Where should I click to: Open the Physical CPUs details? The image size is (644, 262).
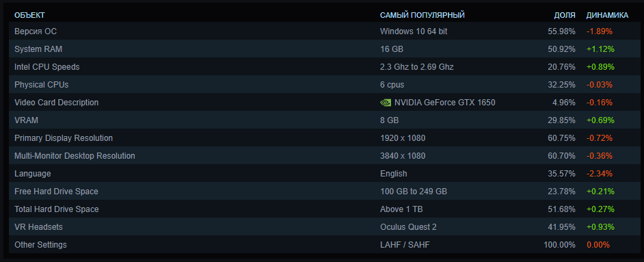(321, 85)
